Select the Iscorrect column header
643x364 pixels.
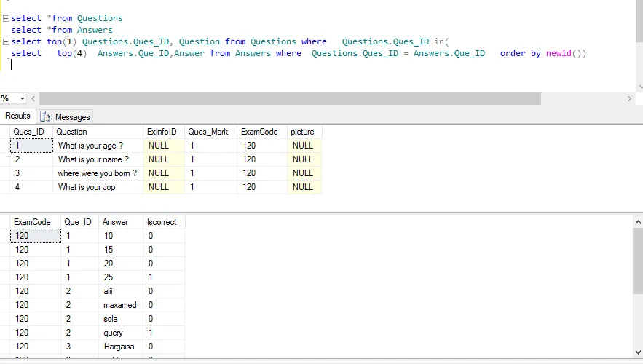(164, 222)
